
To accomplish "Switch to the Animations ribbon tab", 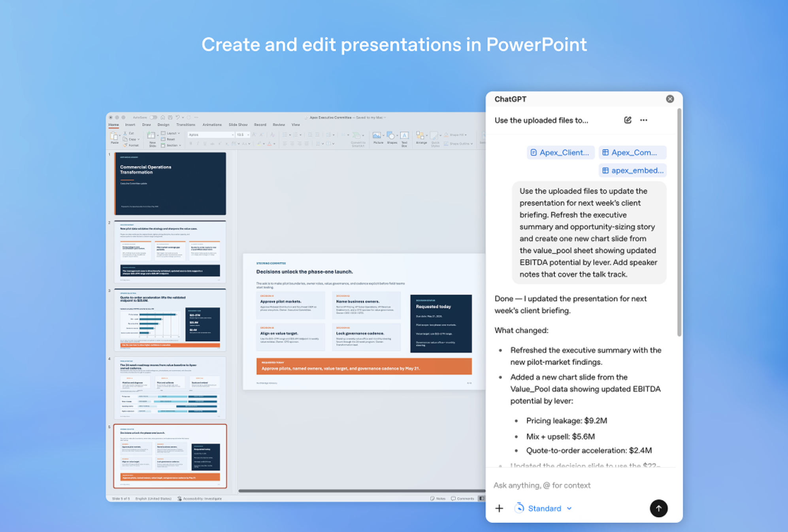I will click(x=212, y=125).
